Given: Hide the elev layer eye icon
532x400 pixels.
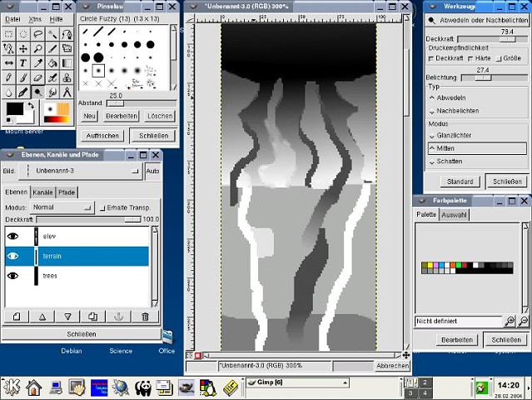Looking at the screenshot, I should (13, 237).
